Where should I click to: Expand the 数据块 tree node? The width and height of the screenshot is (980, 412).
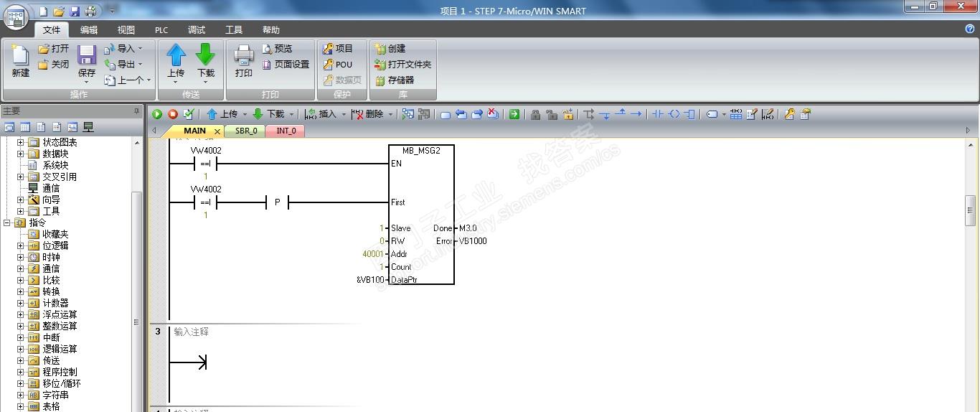point(20,154)
